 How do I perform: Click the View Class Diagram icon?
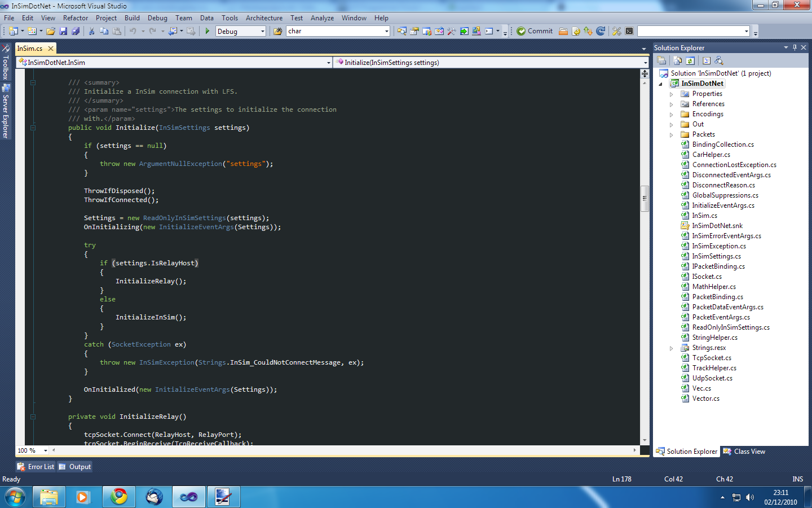coord(718,60)
